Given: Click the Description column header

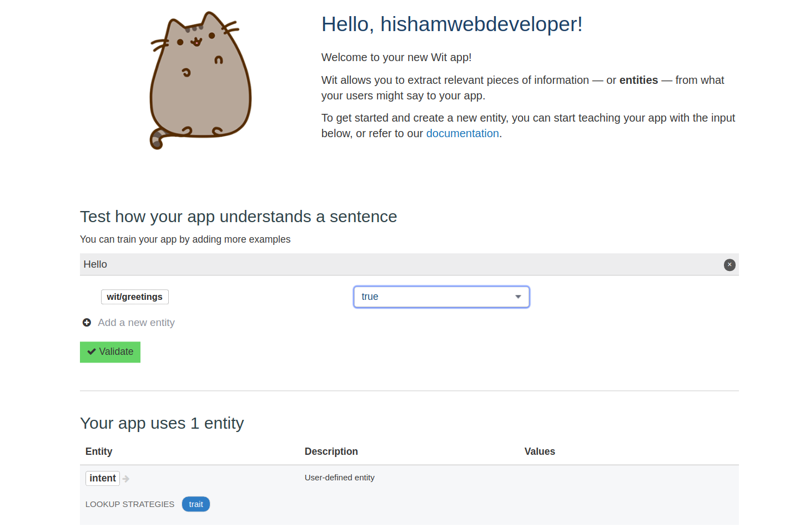Looking at the screenshot, I should (x=331, y=451).
